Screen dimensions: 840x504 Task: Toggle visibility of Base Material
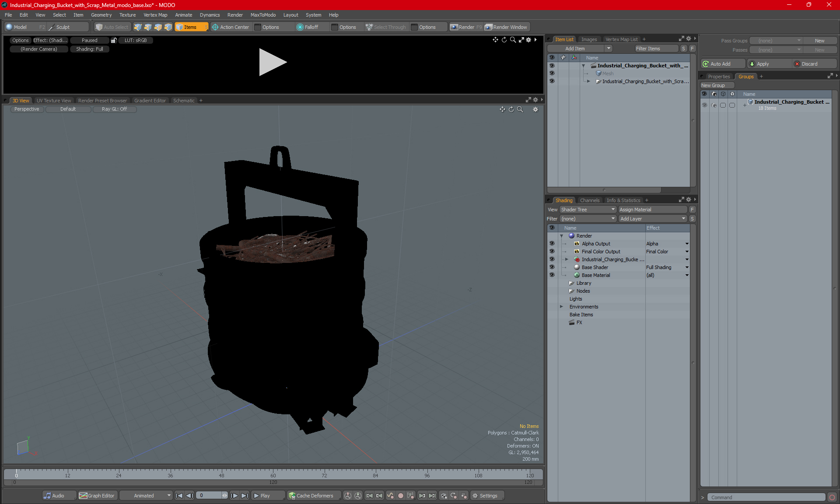pyautogui.click(x=552, y=275)
